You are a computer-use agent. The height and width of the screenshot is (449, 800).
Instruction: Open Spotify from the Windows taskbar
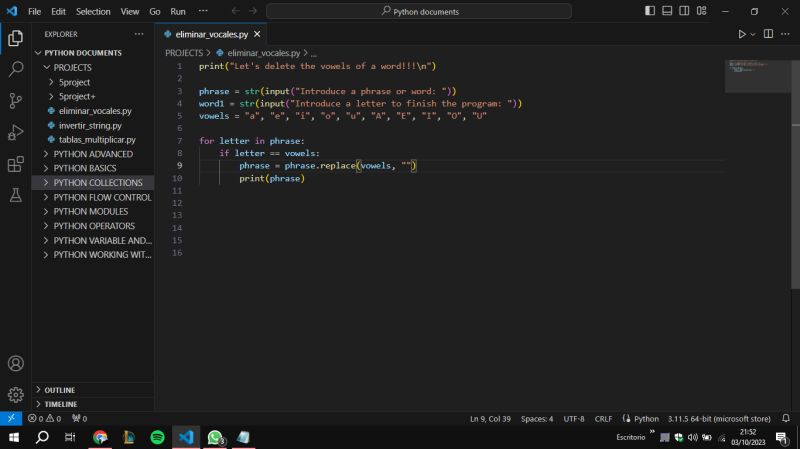tap(157, 437)
